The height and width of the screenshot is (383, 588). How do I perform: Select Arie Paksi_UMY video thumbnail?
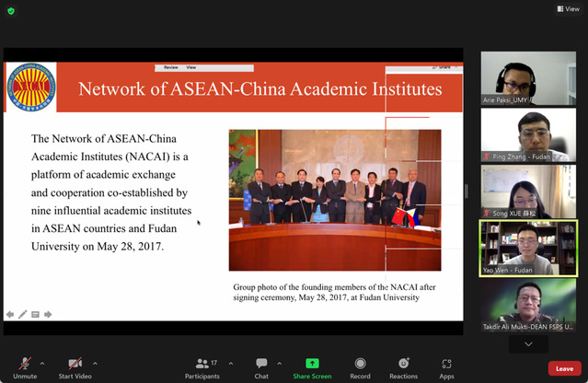coord(528,78)
